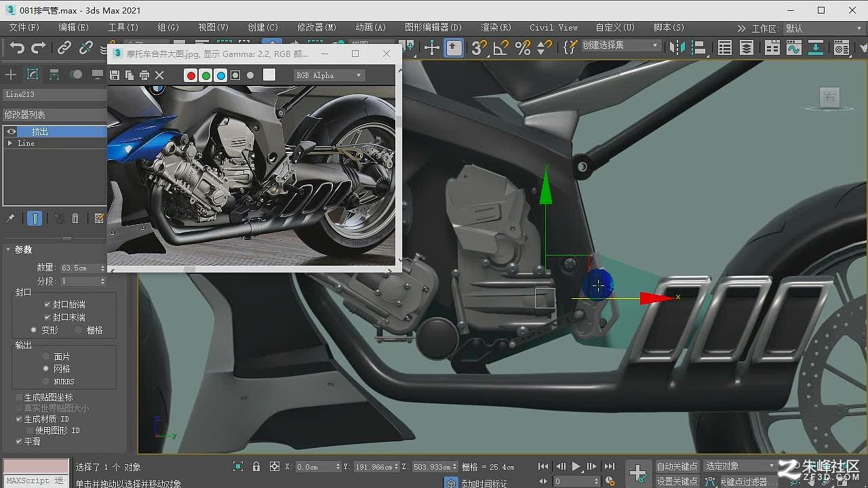This screenshot has width=868, height=488.
Task: Toggle the 生成材质 ID checkbox
Action: click(19, 419)
